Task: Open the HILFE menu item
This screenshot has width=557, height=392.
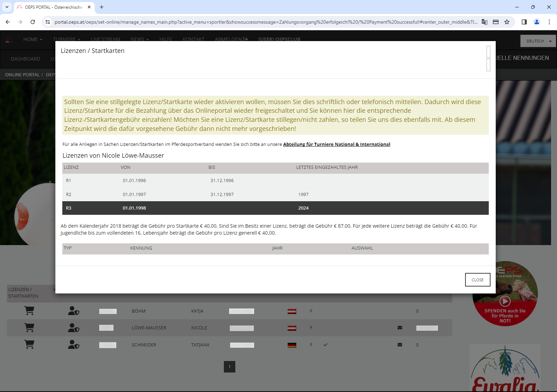Action: pyautogui.click(x=166, y=39)
